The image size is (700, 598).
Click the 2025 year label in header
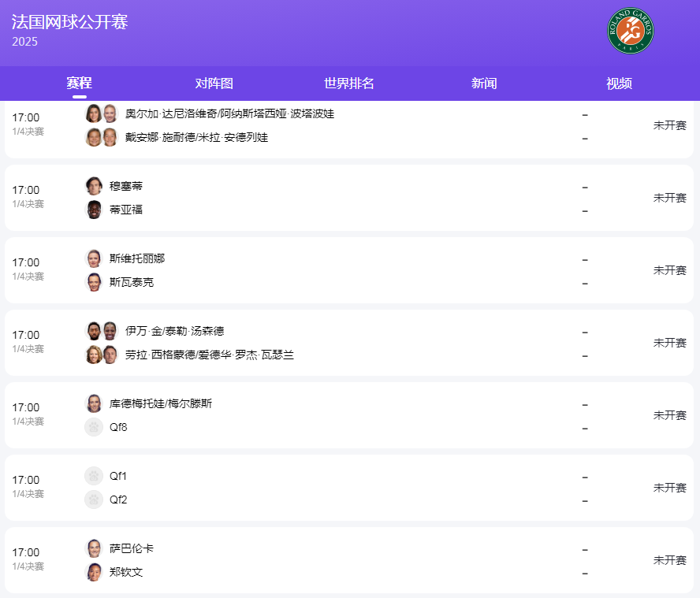point(24,42)
